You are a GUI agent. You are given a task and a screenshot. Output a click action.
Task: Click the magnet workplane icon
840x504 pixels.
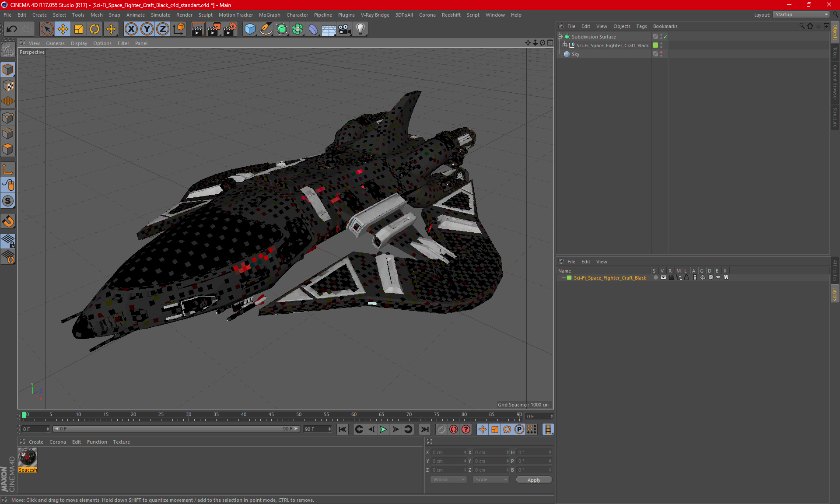tap(8, 221)
